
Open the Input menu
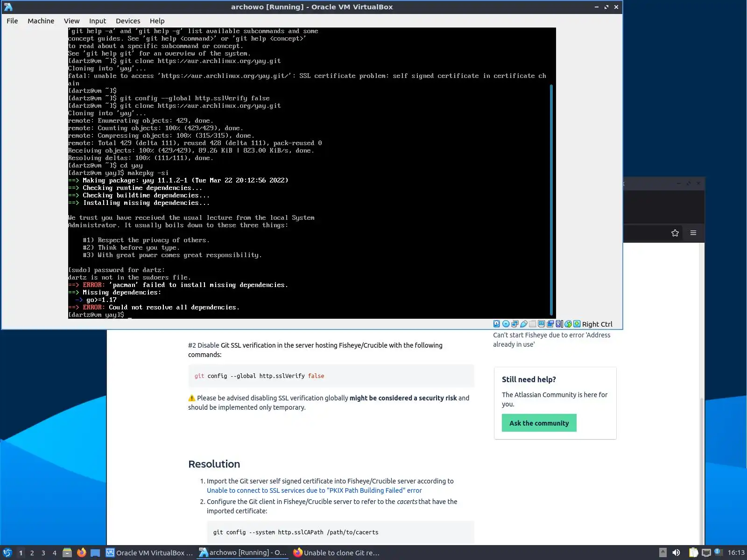[98, 21]
